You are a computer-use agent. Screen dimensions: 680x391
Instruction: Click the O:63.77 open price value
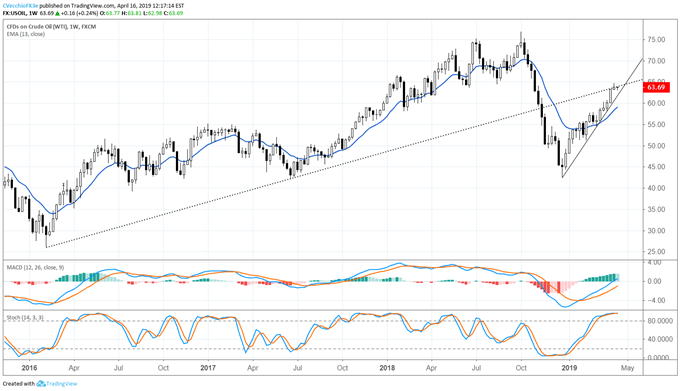tap(109, 13)
